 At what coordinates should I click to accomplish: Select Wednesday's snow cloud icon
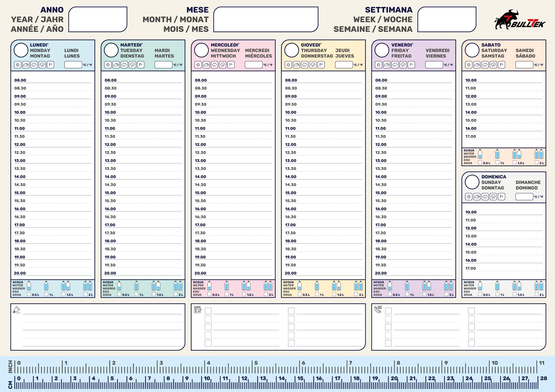pyautogui.click(x=223, y=65)
